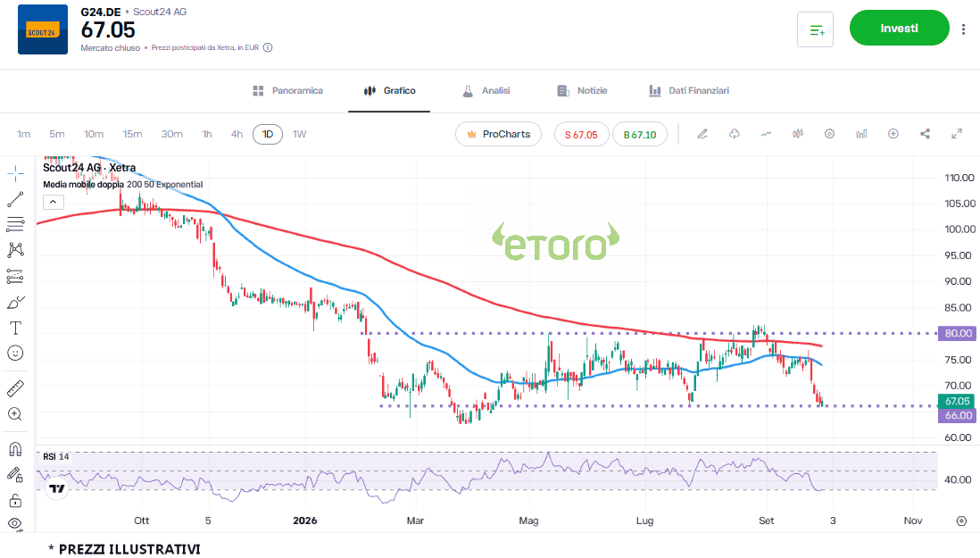Viewport: 980px width, 558px height.
Task: Open the cloud save layout icon
Action: 735,134
